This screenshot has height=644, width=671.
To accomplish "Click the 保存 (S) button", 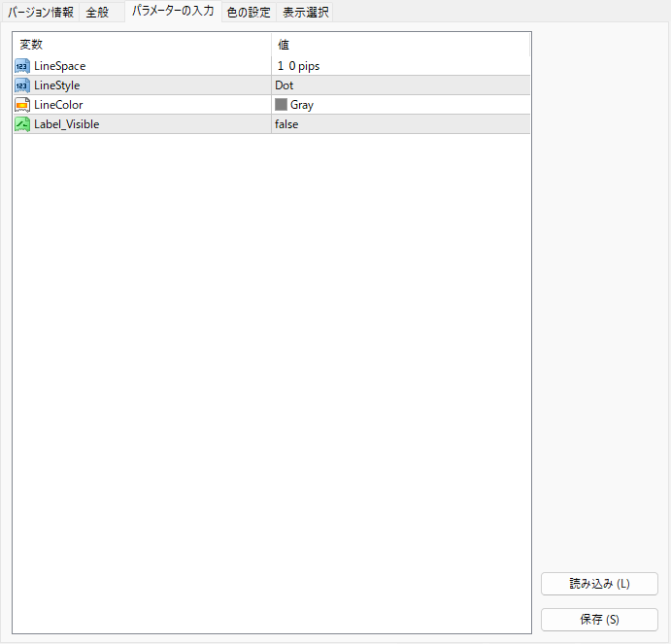I will pos(599,619).
